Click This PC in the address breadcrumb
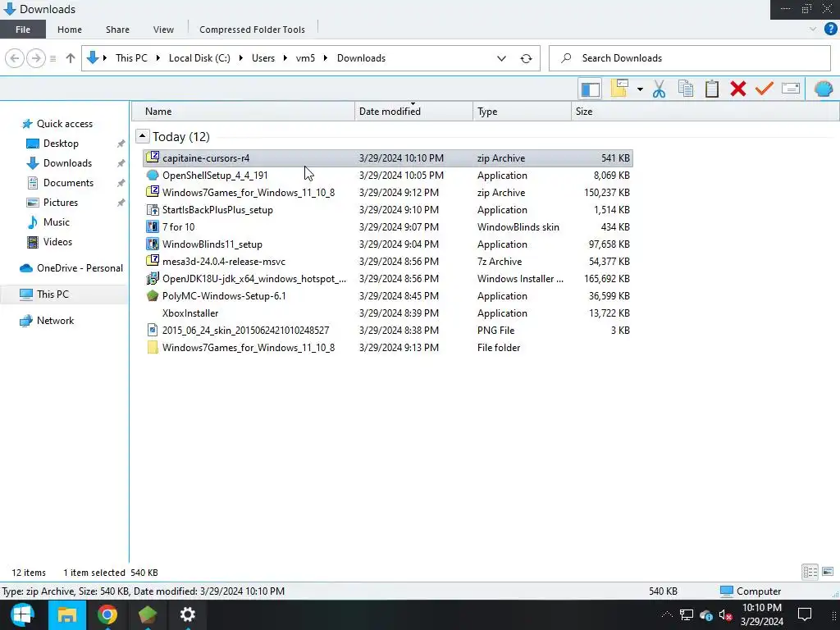This screenshot has width=840, height=630. 131,58
